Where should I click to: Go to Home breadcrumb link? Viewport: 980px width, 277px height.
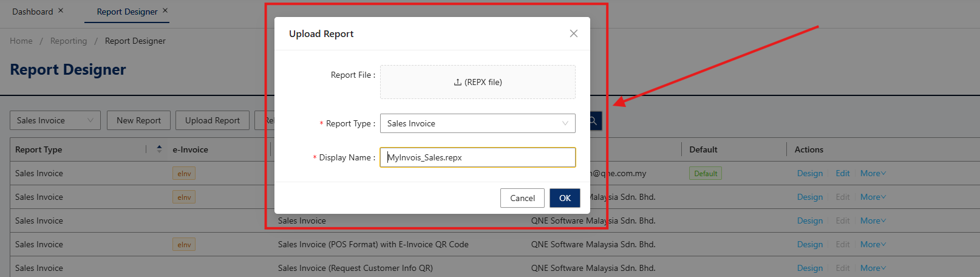21,41
